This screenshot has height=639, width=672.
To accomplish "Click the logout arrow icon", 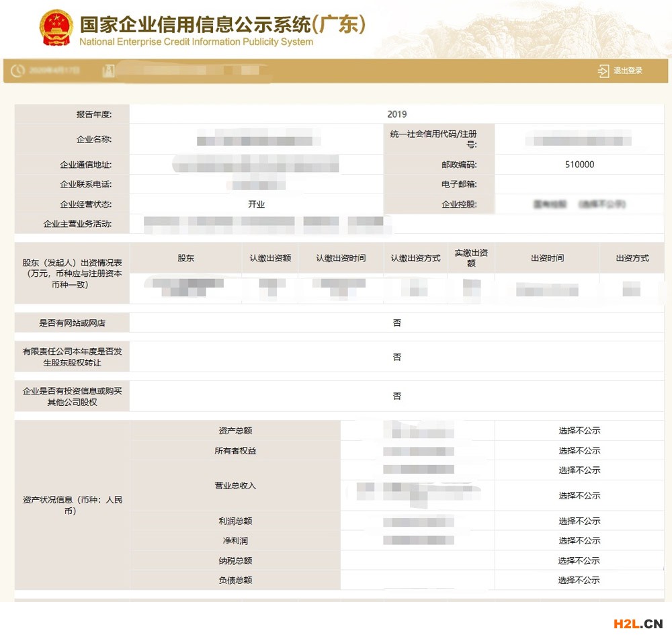I will [x=603, y=71].
